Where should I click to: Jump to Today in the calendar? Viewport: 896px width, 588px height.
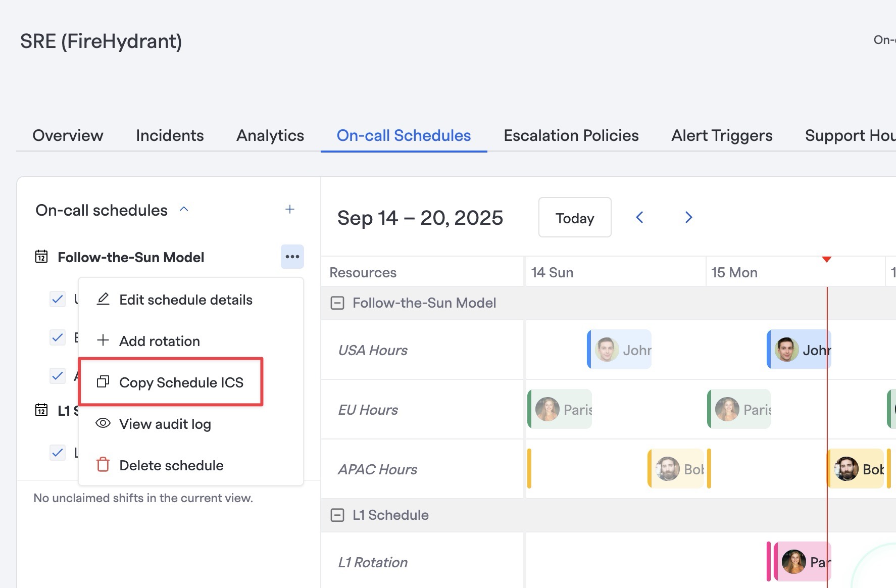[x=575, y=218]
